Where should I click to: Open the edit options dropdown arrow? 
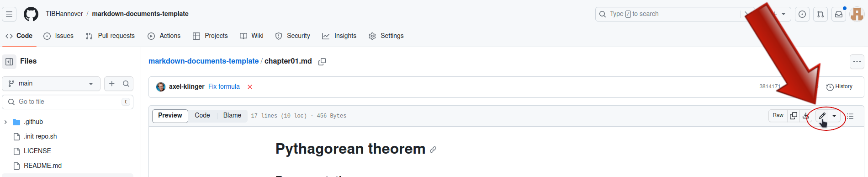tap(834, 116)
